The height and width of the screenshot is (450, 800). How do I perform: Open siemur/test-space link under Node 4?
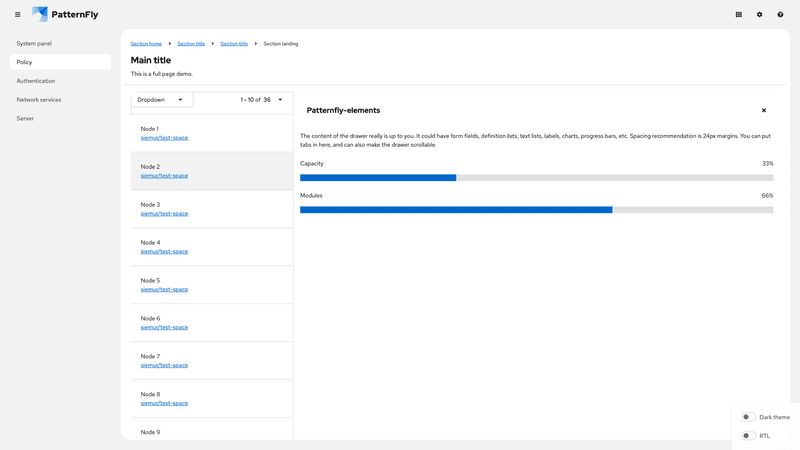[164, 252]
